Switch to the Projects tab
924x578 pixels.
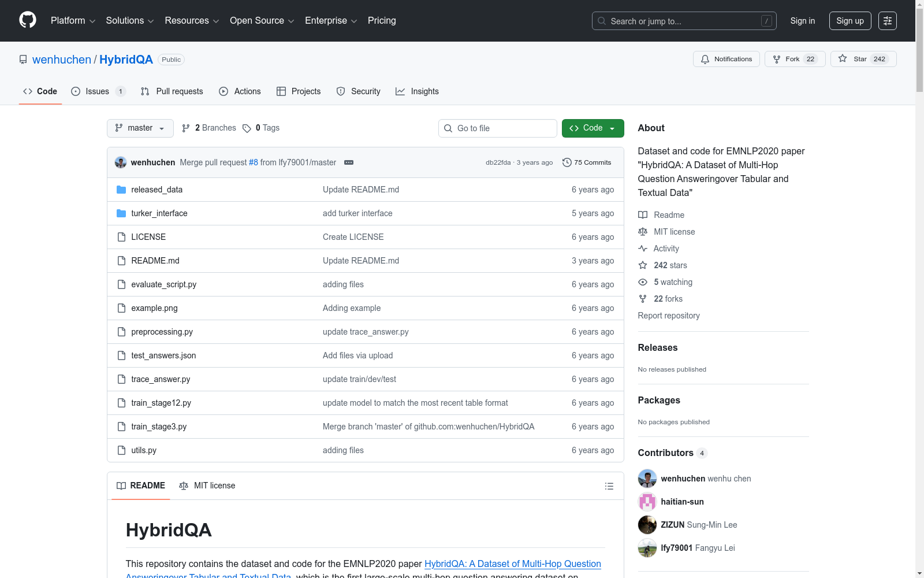[x=299, y=91]
